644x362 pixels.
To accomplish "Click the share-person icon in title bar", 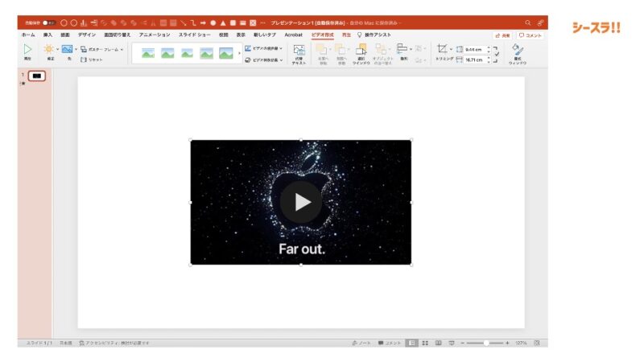I will click(540, 23).
